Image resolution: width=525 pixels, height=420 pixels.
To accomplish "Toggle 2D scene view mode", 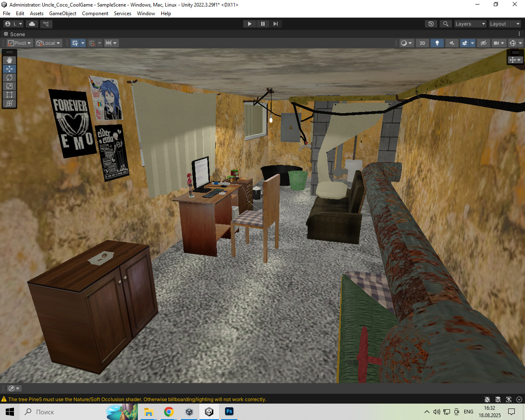I will click(x=422, y=43).
